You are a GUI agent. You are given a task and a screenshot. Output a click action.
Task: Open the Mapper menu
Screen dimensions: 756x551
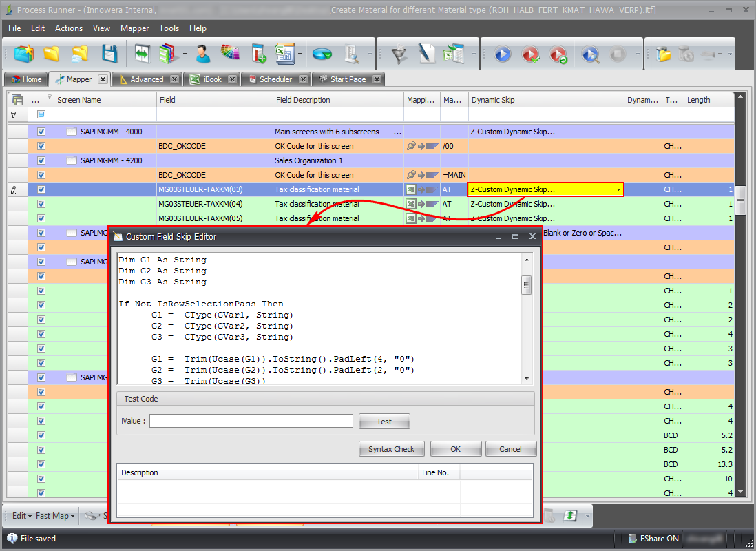coord(134,28)
